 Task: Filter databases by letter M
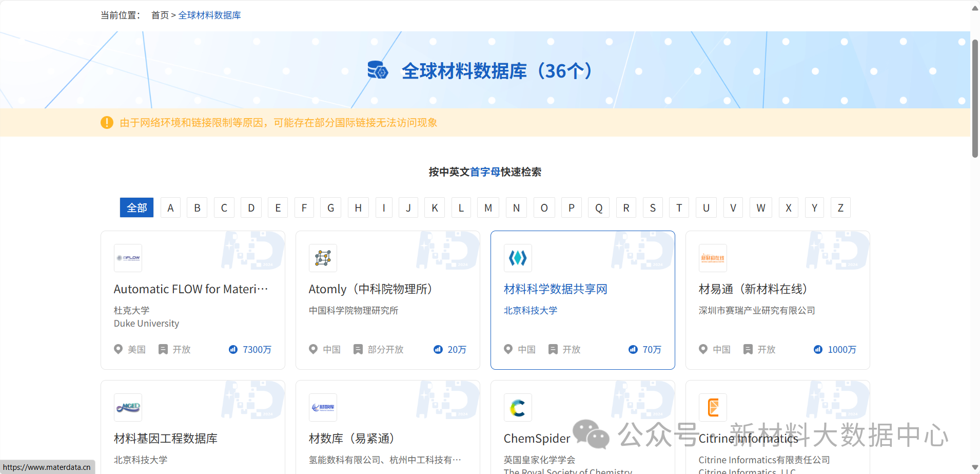[488, 207]
